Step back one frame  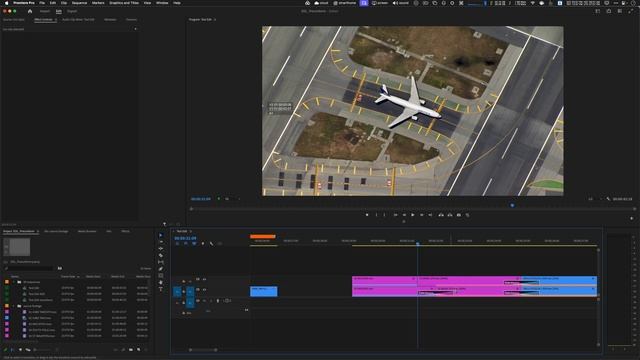point(404,215)
